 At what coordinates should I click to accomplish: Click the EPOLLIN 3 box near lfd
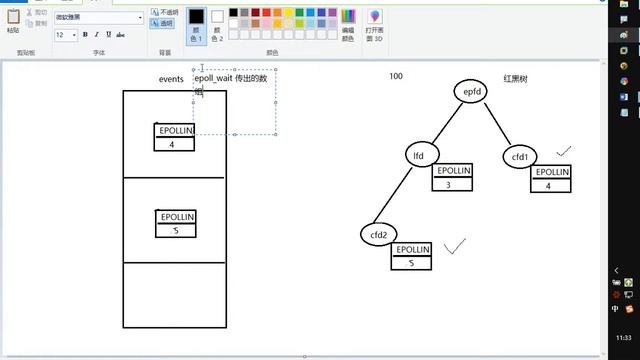(452, 177)
